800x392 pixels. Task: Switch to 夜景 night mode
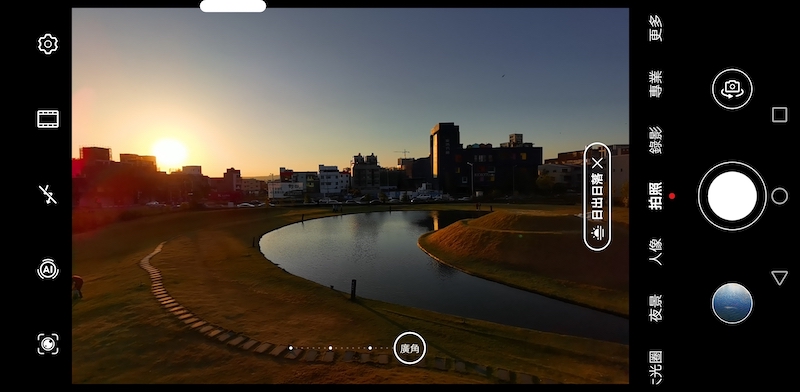[656, 308]
